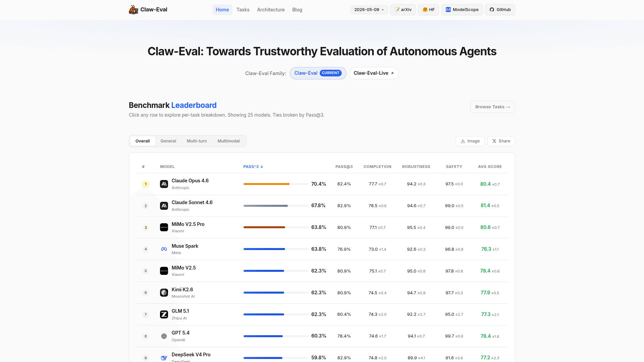The width and height of the screenshot is (644, 362).
Task: Sort by the PASS^3 column header
Action: (x=253, y=167)
